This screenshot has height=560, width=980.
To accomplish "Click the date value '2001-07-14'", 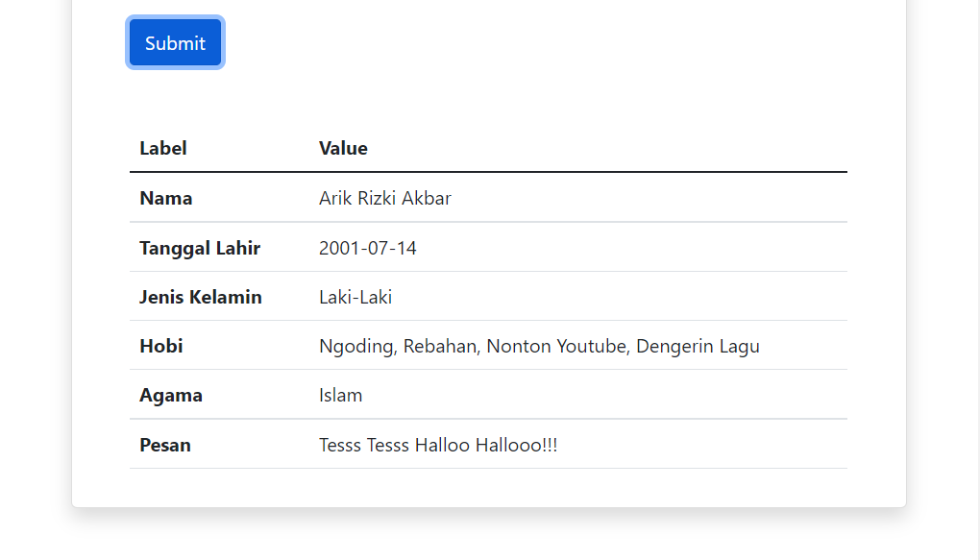I will coord(367,248).
